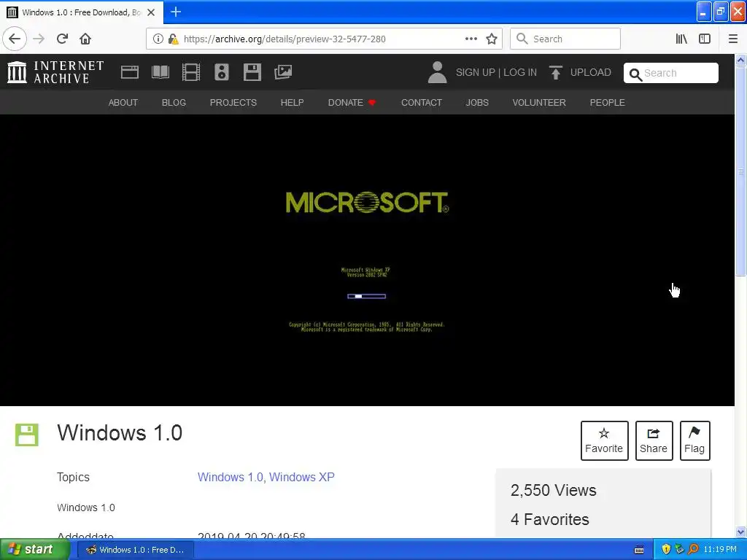Open a new tab with plus button
The width and height of the screenshot is (747, 560).
(176, 12)
